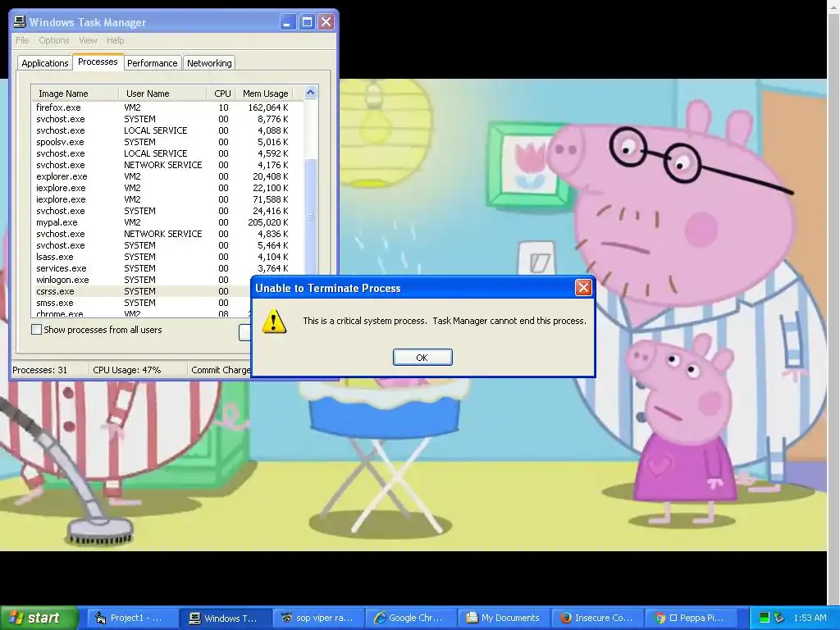Close the Unable to Terminate Process dialog
The height and width of the screenshot is (630, 840).
point(583,288)
